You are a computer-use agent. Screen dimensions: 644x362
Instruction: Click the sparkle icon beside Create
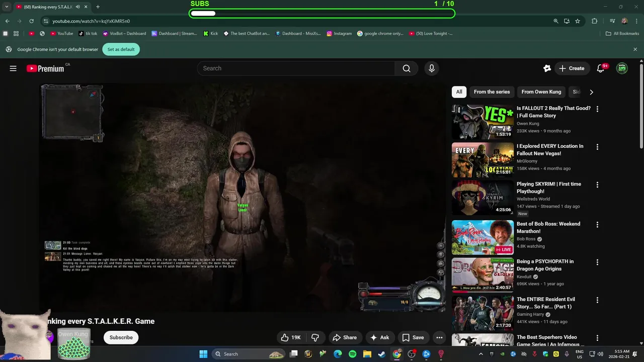(547, 68)
